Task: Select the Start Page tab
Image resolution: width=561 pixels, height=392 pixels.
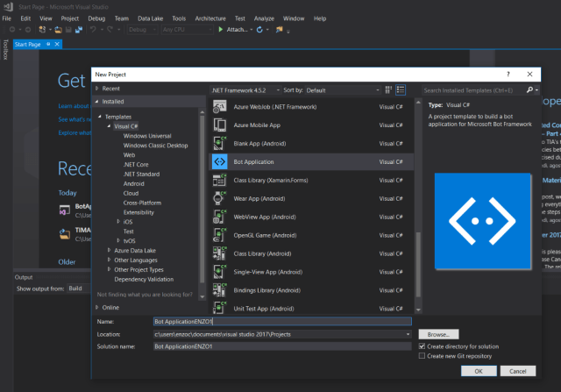Action: (x=28, y=44)
